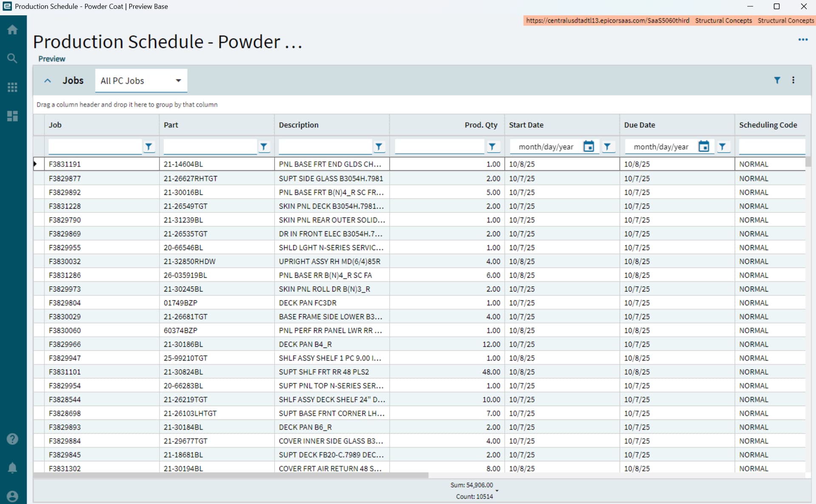Click the Jobs panel filter funnel icon

click(777, 80)
